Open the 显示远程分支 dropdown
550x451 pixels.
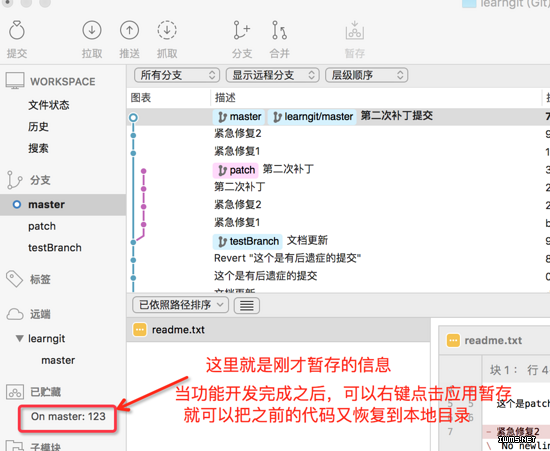tap(273, 75)
